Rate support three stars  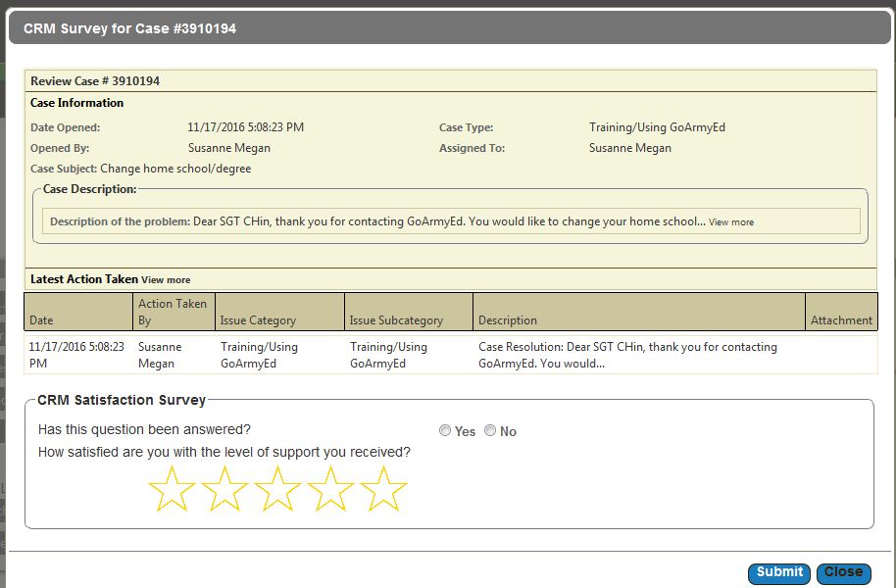(277, 489)
